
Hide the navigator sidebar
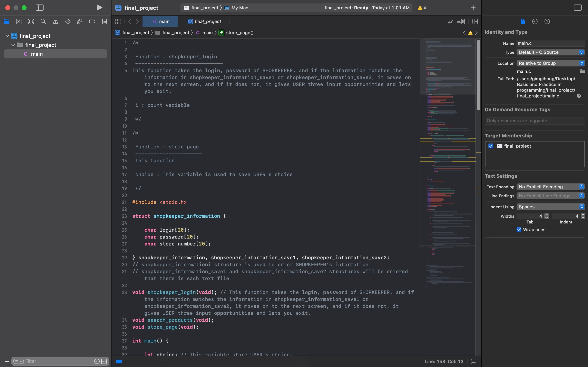(x=40, y=8)
